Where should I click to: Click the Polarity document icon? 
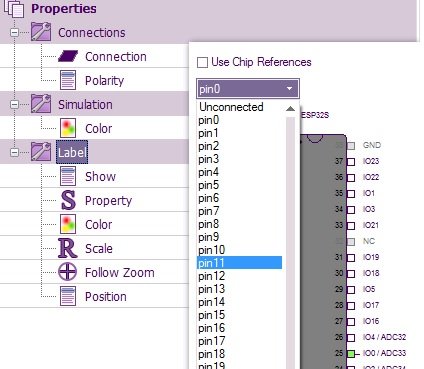pyautogui.click(x=68, y=80)
